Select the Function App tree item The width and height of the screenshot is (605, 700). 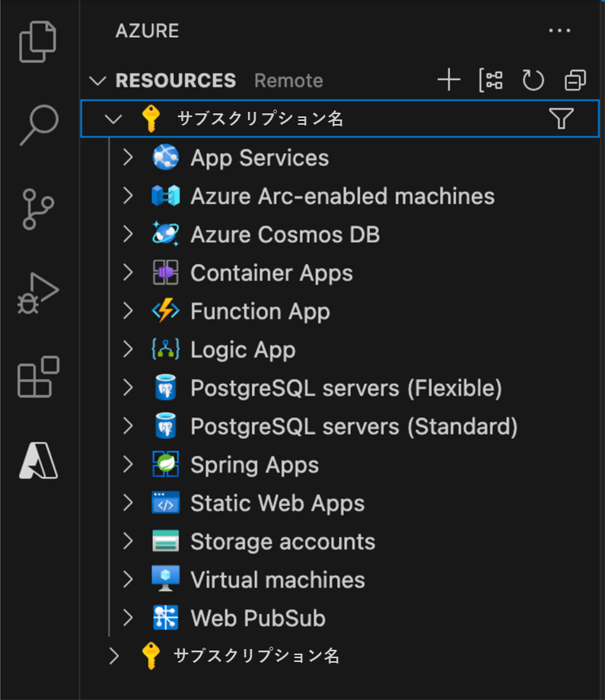tap(260, 311)
